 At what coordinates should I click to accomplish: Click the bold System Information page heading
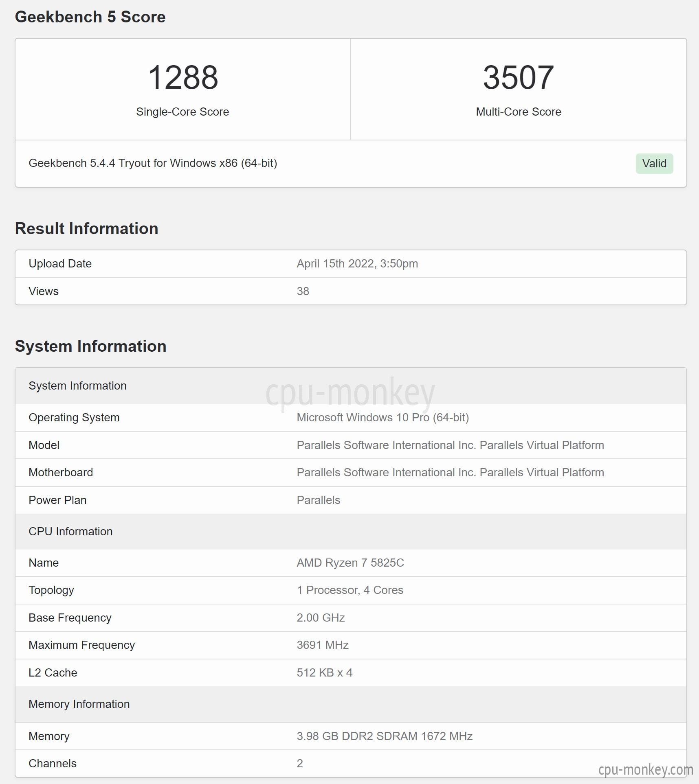[x=91, y=346]
